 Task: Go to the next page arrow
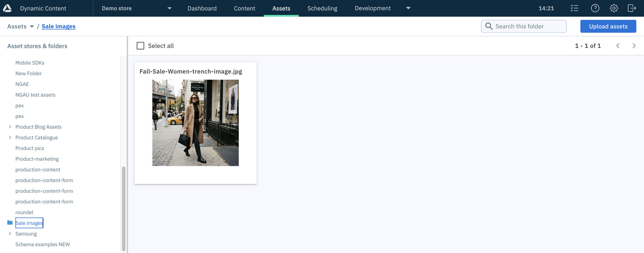tap(634, 46)
